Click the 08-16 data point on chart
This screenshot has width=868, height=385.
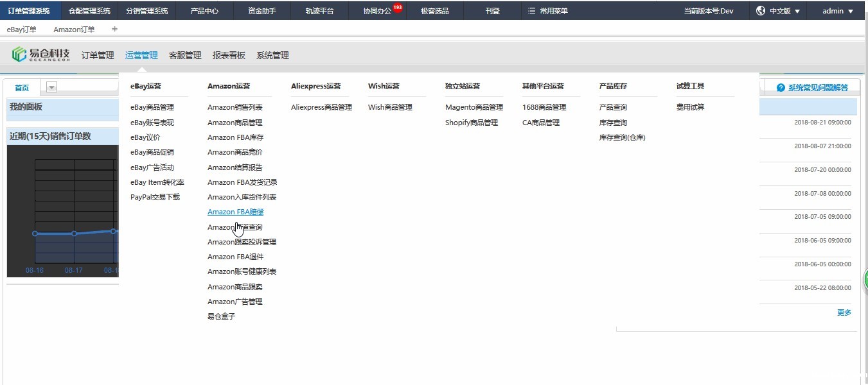pyautogui.click(x=35, y=234)
